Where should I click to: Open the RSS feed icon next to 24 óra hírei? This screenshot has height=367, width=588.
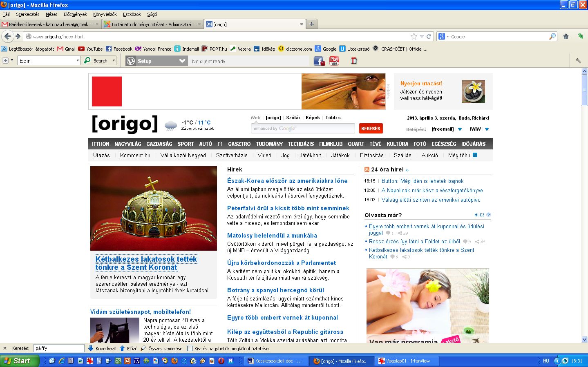[x=367, y=169]
